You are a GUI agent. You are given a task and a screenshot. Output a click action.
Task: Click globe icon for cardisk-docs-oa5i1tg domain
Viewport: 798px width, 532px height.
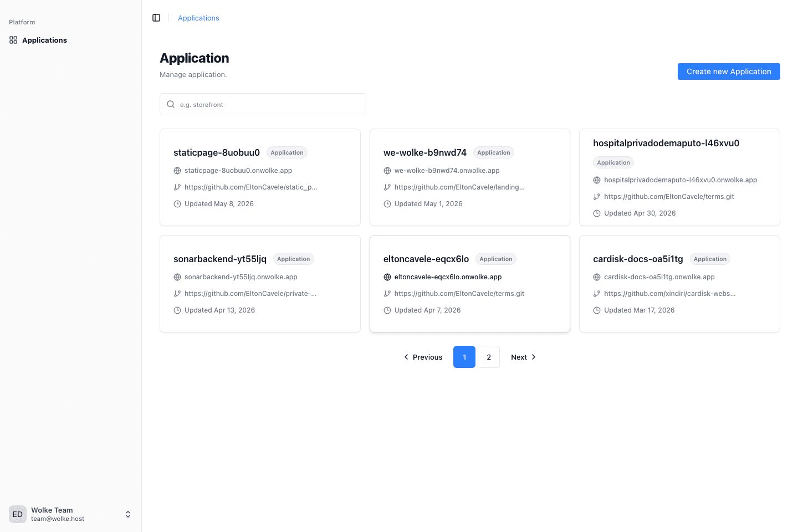click(x=597, y=277)
